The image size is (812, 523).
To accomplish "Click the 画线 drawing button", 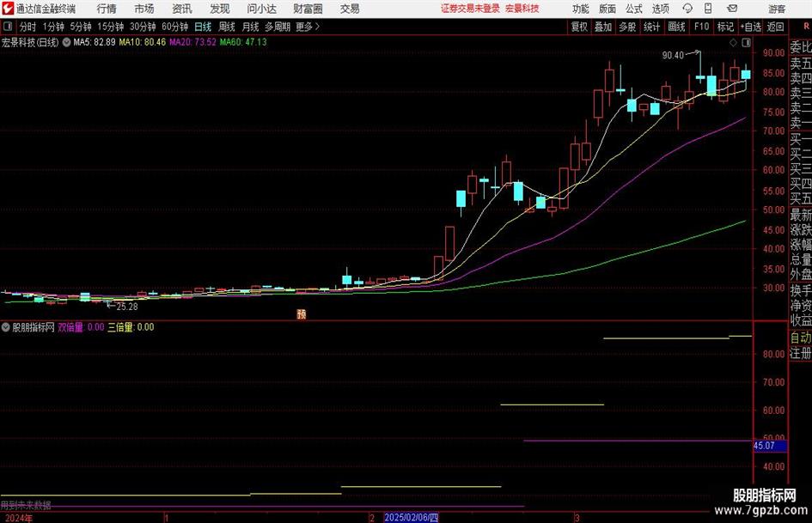I will coord(677,27).
